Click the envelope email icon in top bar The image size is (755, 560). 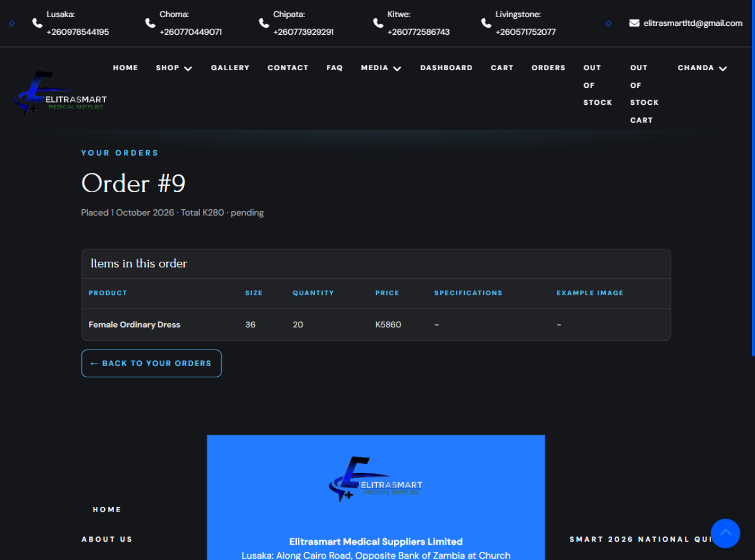click(634, 23)
